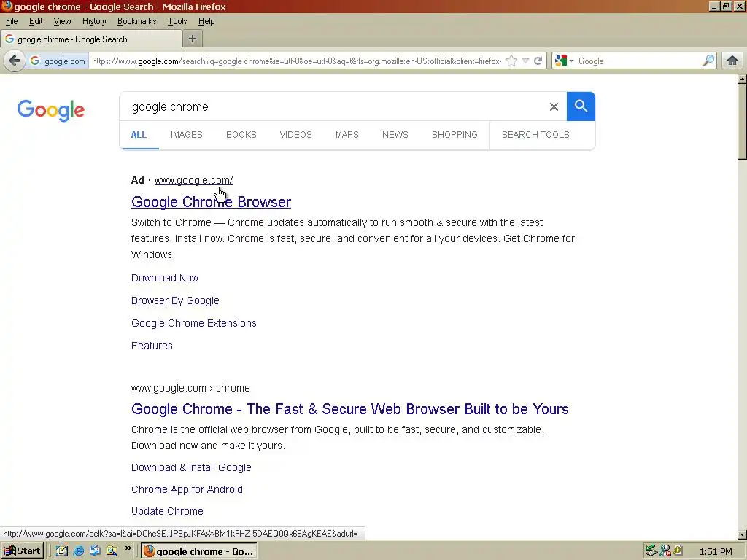Click the Google search query field

pos(333,106)
